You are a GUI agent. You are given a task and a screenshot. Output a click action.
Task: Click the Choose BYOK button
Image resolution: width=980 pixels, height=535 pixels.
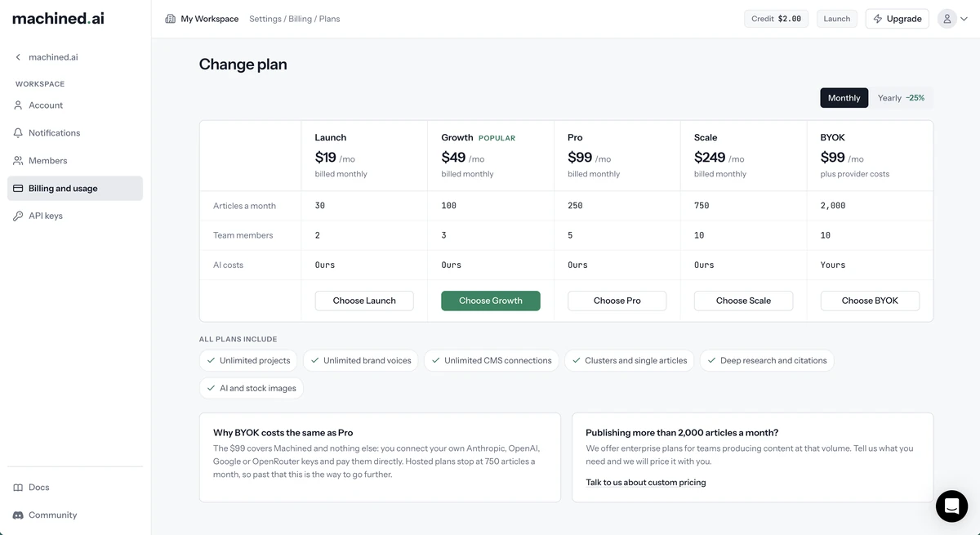[870, 301]
